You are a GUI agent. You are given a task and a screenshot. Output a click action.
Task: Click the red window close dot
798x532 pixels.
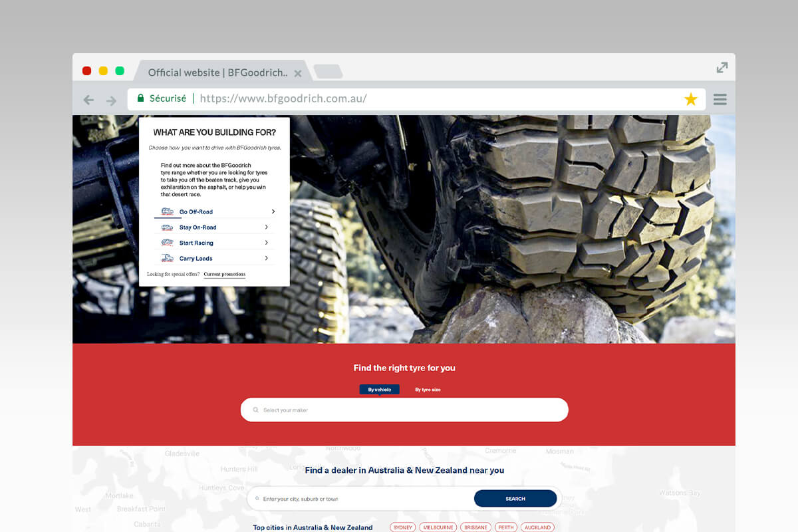86,70
